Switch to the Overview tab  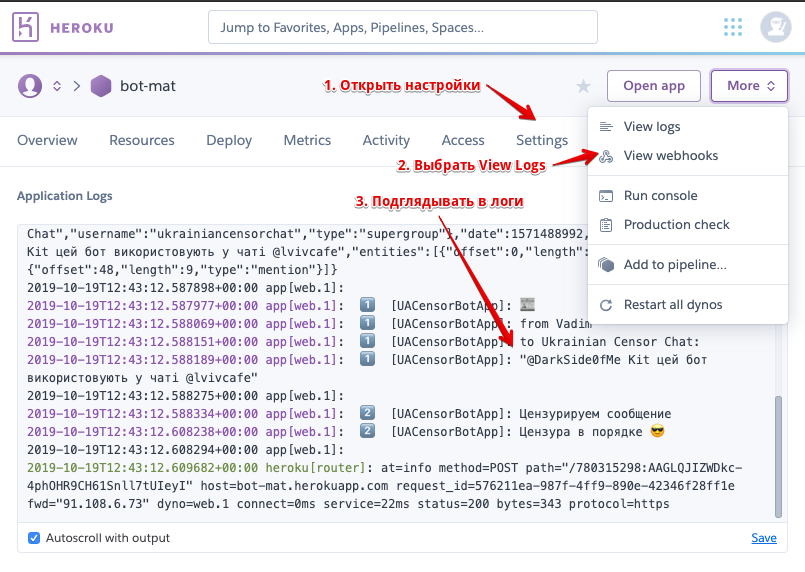tap(47, 140)
